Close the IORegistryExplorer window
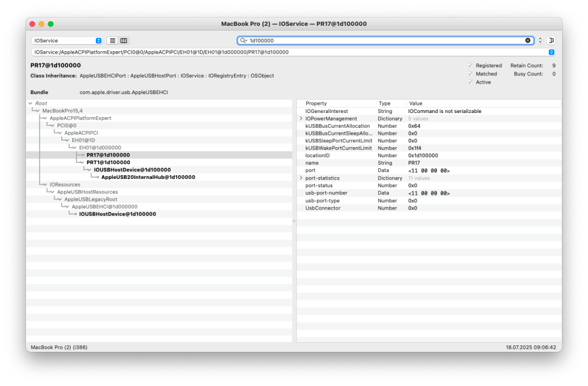Screen dimensions: 588x386 [x=32, y=24]
